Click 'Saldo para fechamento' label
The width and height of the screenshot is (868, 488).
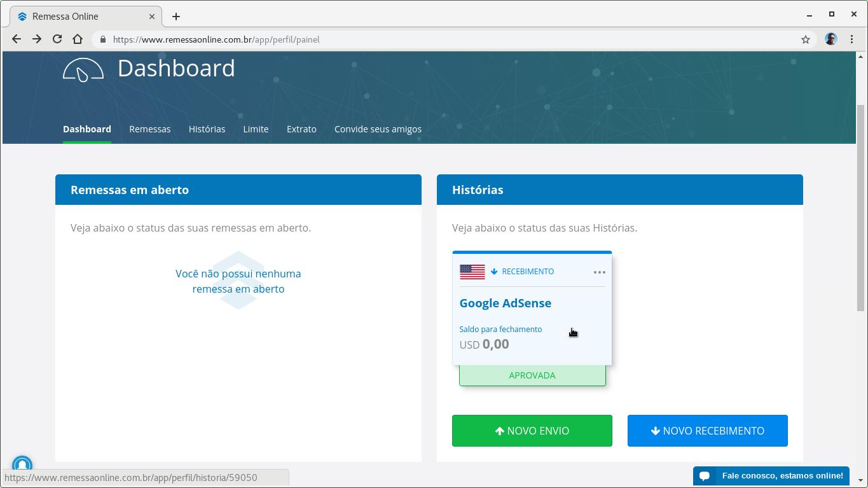(501, 329)
